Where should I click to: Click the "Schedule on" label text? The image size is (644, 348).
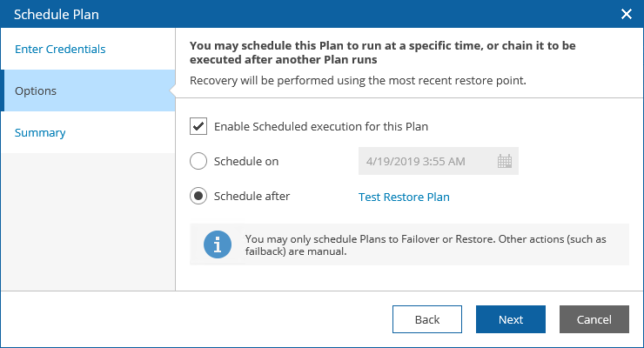click(x=246, y=161)
